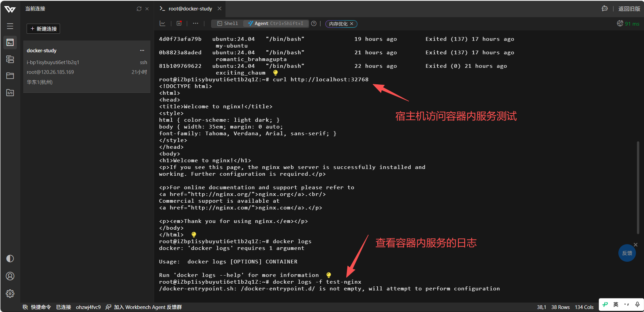Screen dimensions: 644x312
Task: Click the lightbulb hint after exciting_chaum
Action: pyautogui.click(x=275, y=73)
